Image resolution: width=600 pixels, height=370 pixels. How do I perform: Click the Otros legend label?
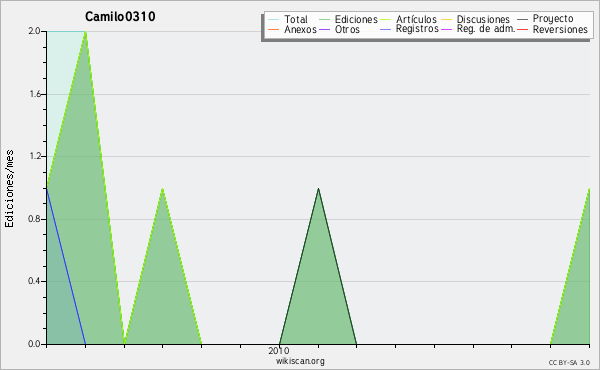[347, 29]
